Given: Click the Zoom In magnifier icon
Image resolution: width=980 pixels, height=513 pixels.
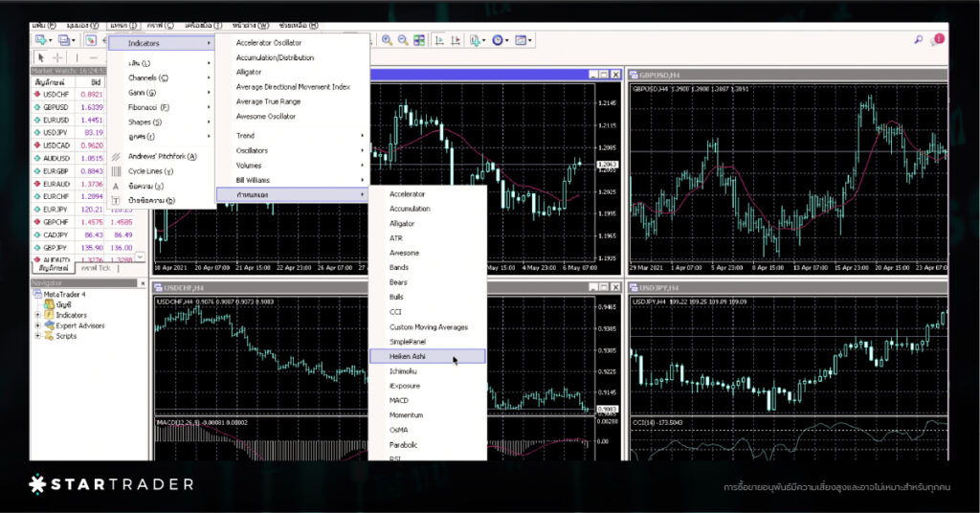Looking at the screenshot, I should coord(387,40).
